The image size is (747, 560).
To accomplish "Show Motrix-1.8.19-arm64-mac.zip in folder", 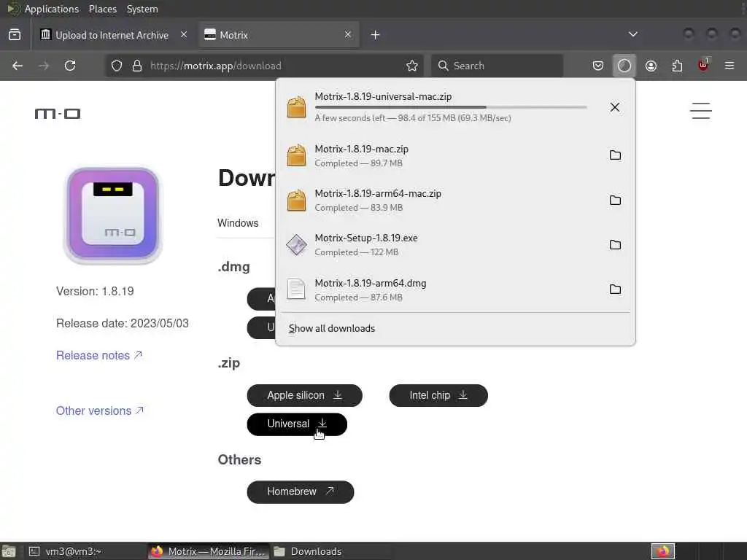I will click(615, 200).
